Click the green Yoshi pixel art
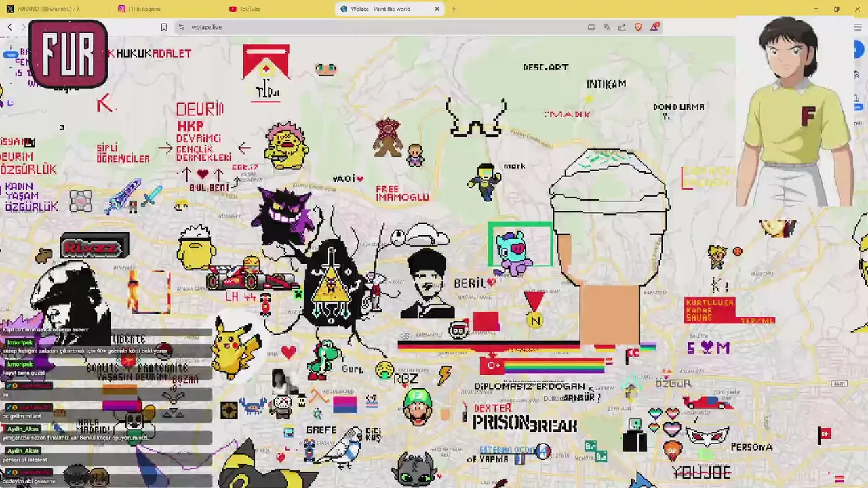 (325, 360)
